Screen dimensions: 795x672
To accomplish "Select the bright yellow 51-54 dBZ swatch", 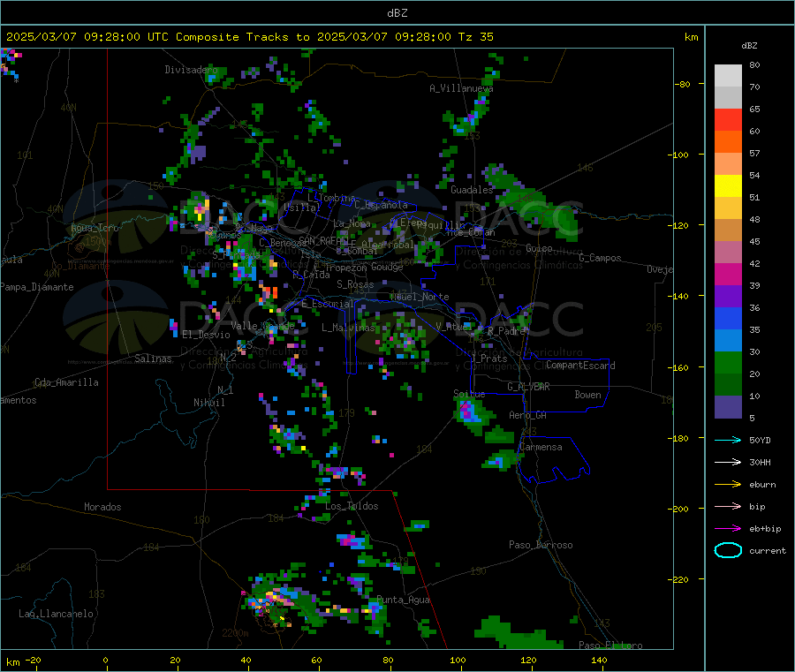I will pos(728,186).
